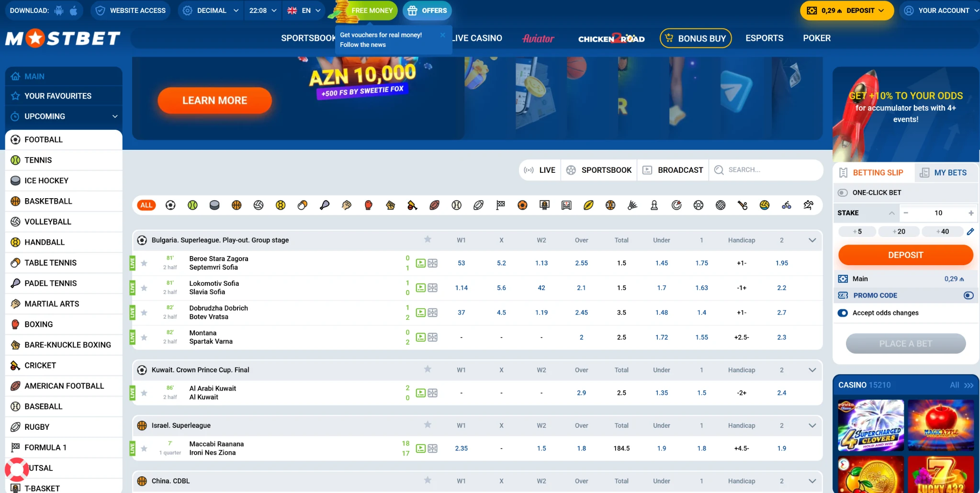Screen dimensions: 980x493
Task: Open the Your Account dropdown
Action: tap(941, 11)
